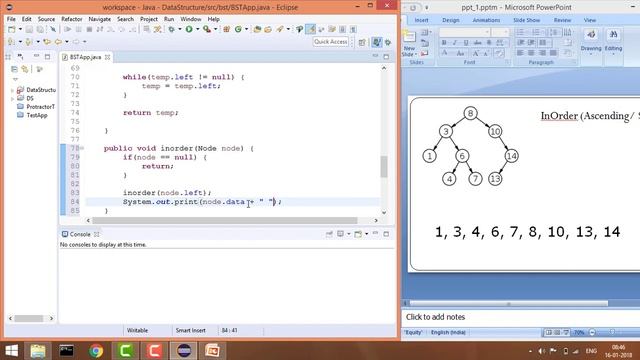The image size is (640, 360).
Task: Toggle Italic in PowerPoint Font group
Action: [455, 42]
